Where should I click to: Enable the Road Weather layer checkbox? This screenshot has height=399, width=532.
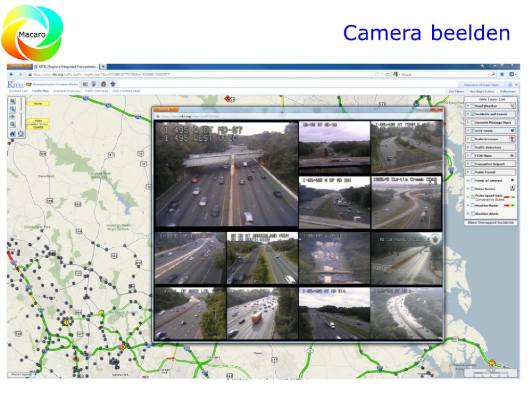click(x=472, y=106)
